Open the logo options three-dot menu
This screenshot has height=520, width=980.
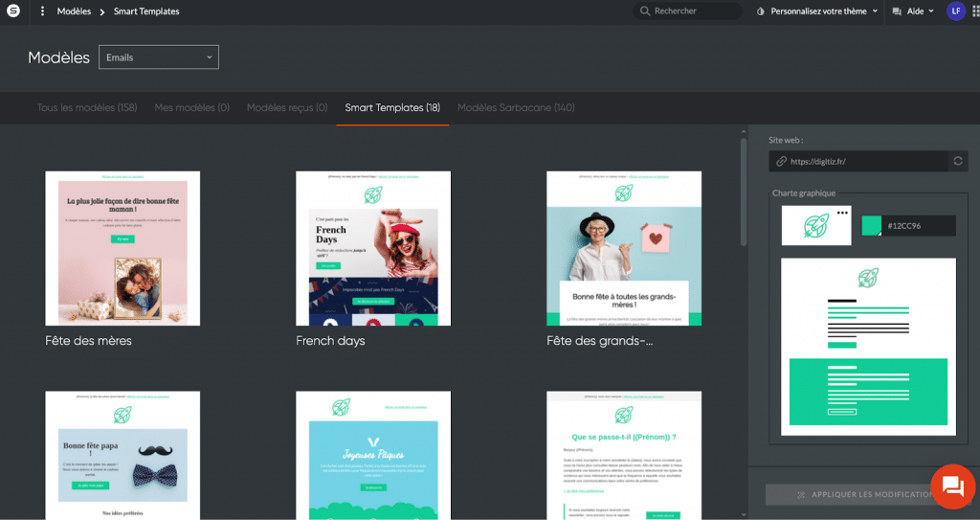pos(842,213)
